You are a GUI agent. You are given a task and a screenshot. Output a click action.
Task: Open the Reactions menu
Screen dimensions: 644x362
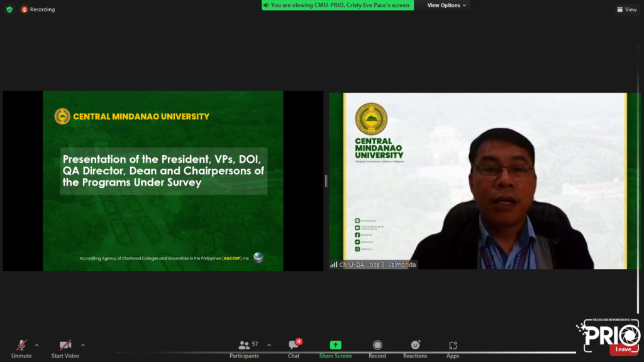point(415,349)
